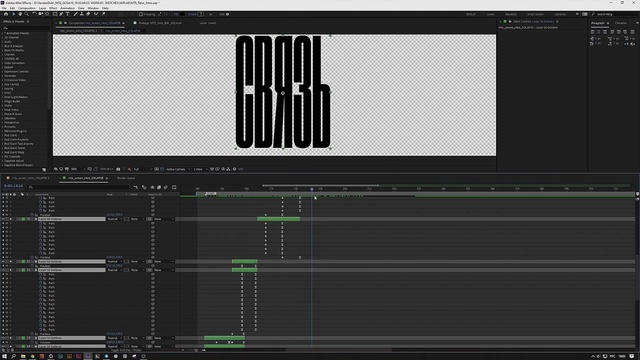Open parent None dropdown for Layer 40
This screenshot has height=360, width=640.
coord(164,219)
